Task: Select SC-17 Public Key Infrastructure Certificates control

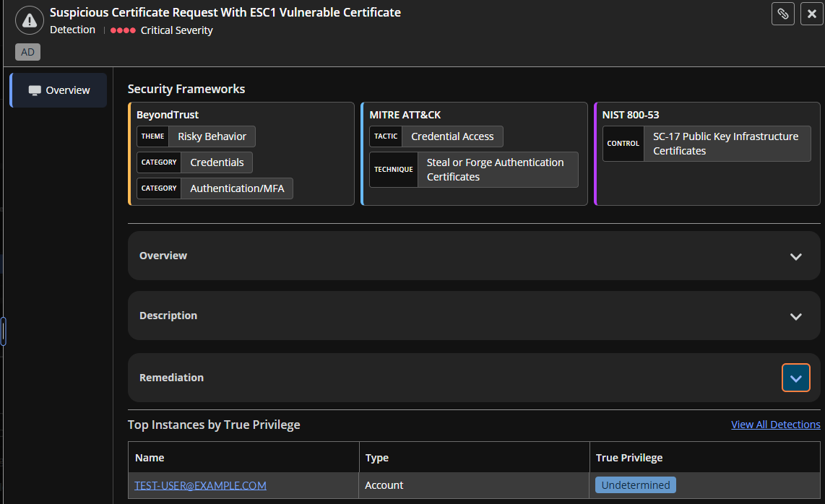Action: (x=707, y=144)
